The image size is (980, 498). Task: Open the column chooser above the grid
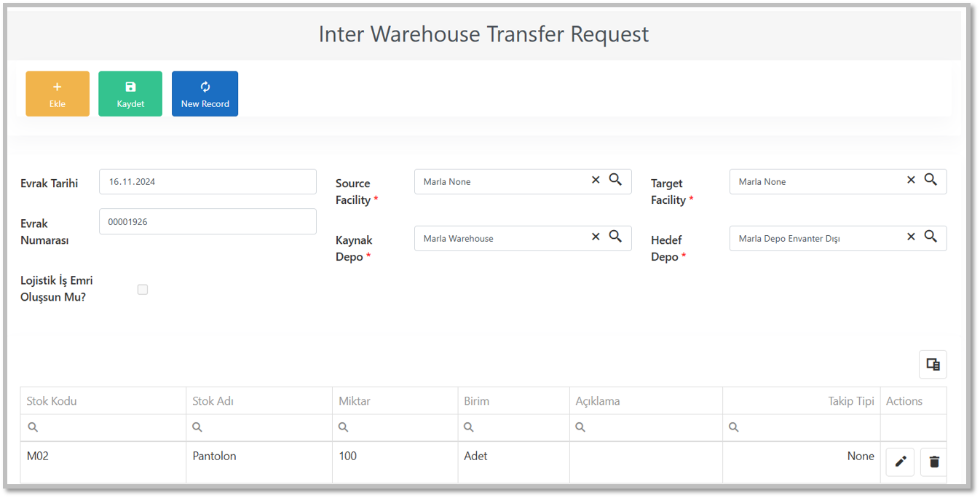pyautogui.click(x=933, y=364)
